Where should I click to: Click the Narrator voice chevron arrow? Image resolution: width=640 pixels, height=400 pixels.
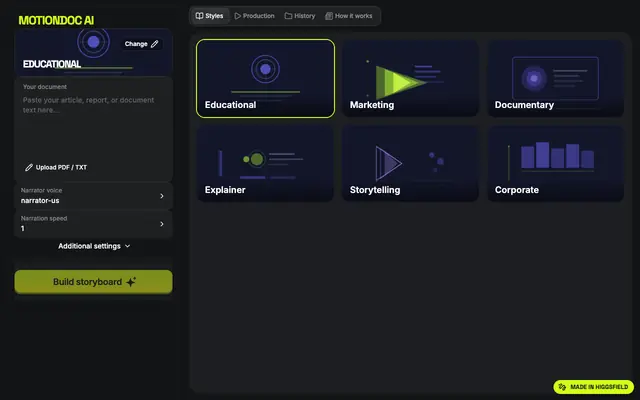click(x=162, y=196)
